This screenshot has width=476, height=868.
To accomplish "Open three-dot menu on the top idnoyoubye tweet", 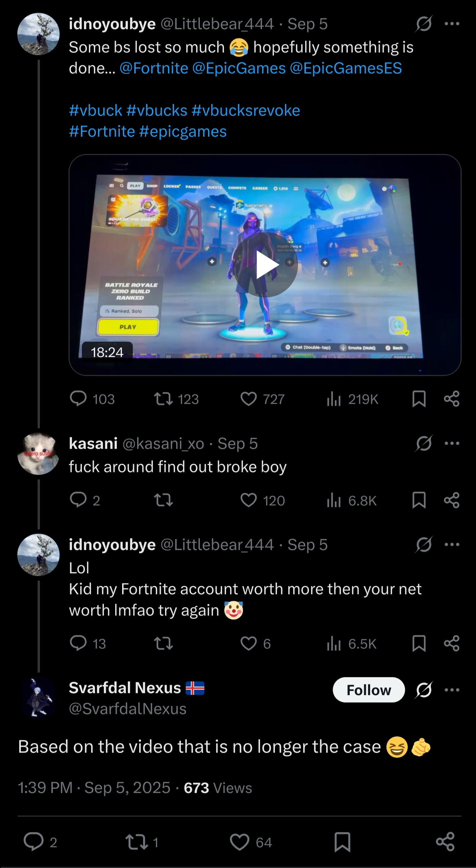I will click(x=452, y=24).
